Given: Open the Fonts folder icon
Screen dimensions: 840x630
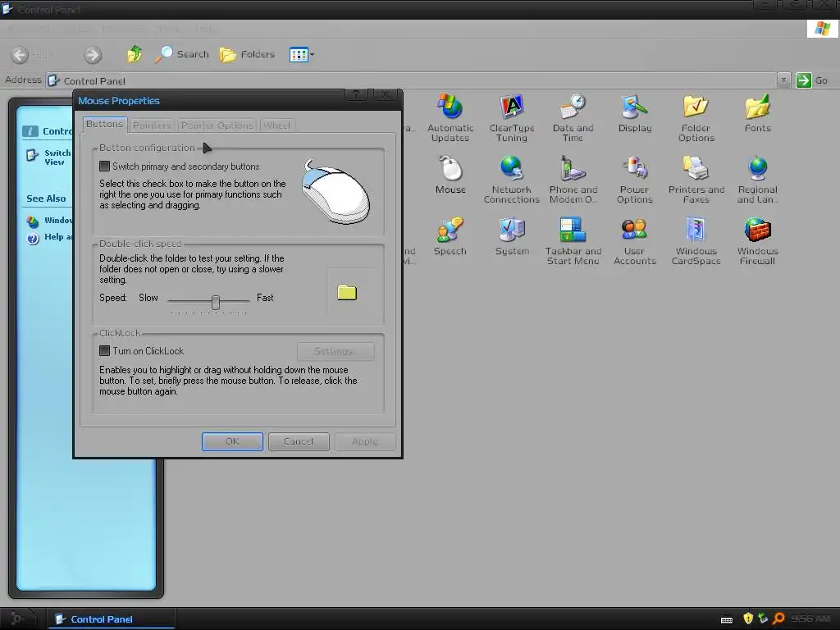Looking at the screenshot, I should click(x=757, y=113).
